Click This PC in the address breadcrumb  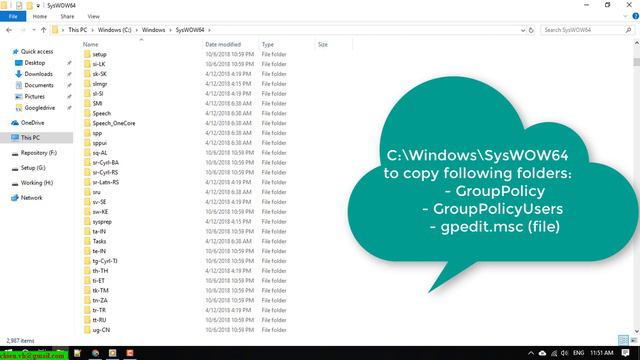[78, 30]
